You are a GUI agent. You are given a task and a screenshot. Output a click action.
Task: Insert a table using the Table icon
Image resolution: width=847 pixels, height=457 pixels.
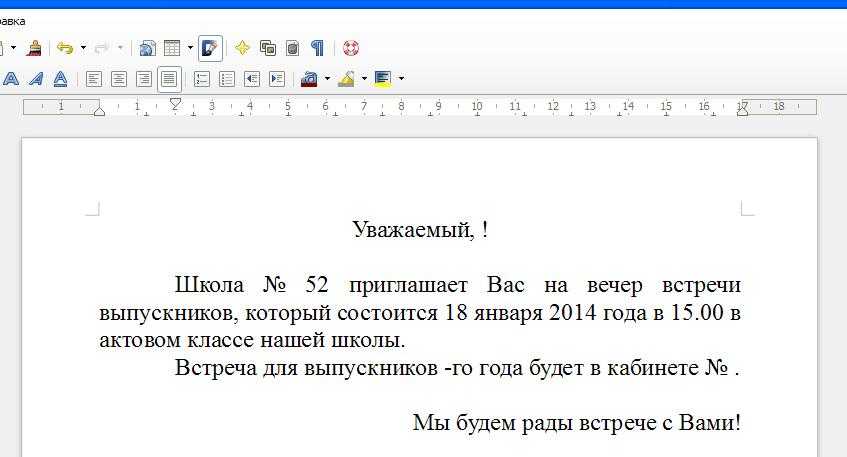172,47
